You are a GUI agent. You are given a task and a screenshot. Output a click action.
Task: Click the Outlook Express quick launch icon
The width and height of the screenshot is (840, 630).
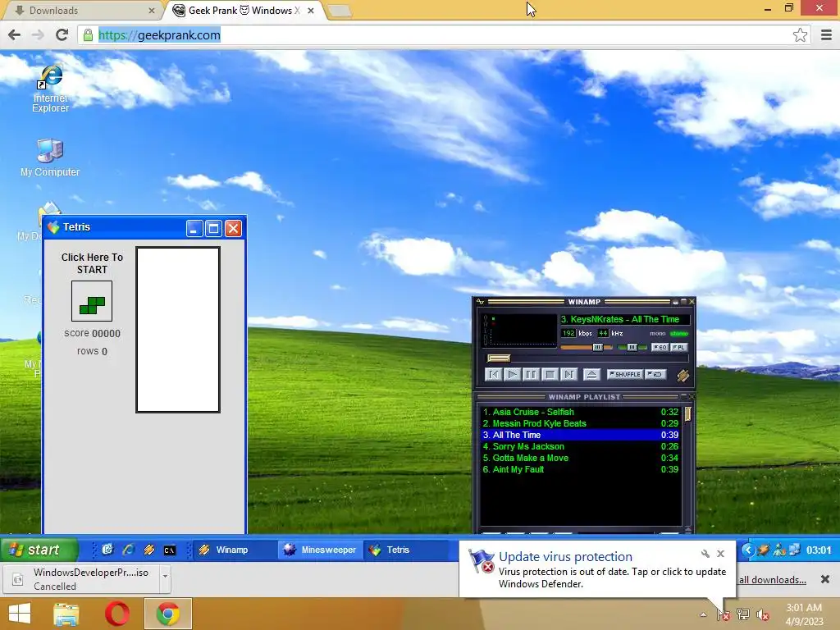(x=107, y=550)
